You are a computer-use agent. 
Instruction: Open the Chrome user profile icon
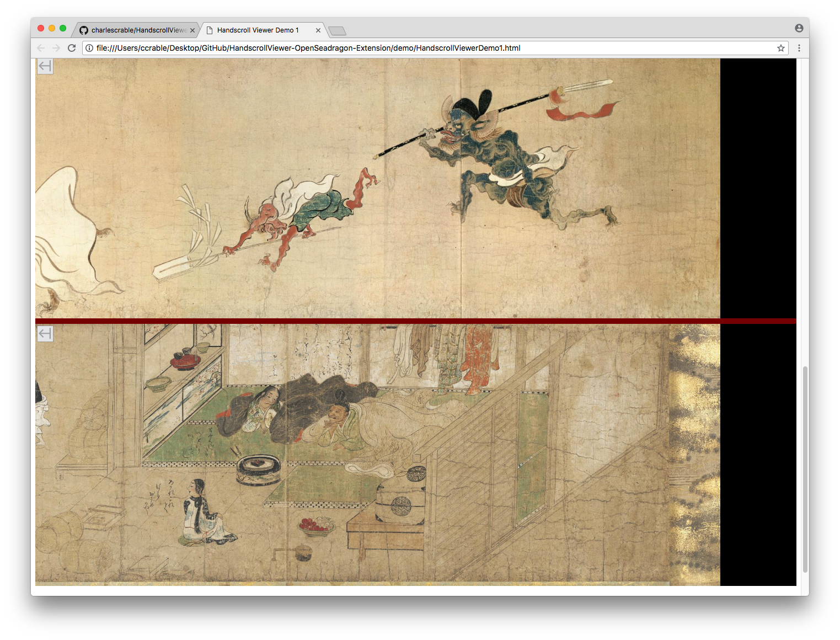pyautogui.click(x=799, y=28)
